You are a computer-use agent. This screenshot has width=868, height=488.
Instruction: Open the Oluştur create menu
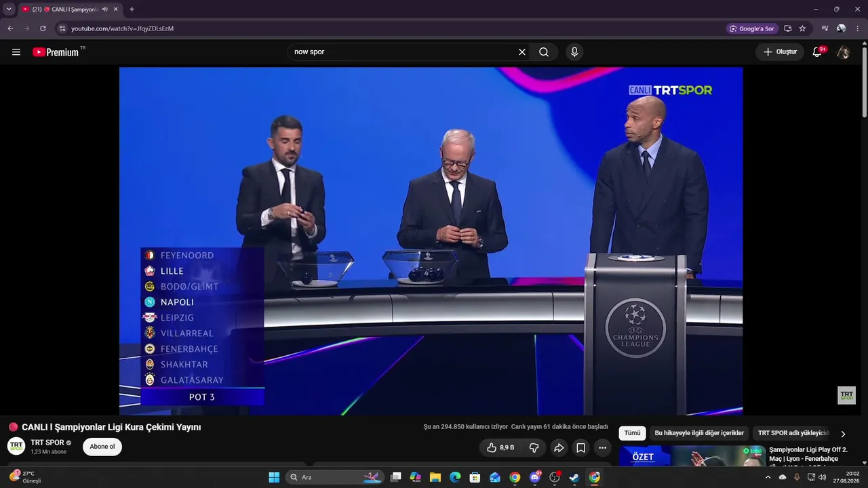[780, 52]
